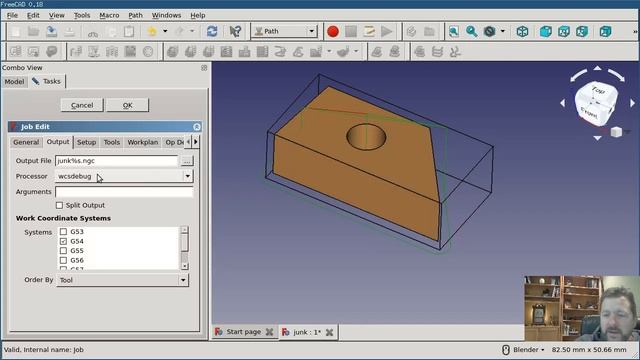This screenshot has width=640, height=360.
Task: Click navigation cube right arrow
Action: (632, 103)
